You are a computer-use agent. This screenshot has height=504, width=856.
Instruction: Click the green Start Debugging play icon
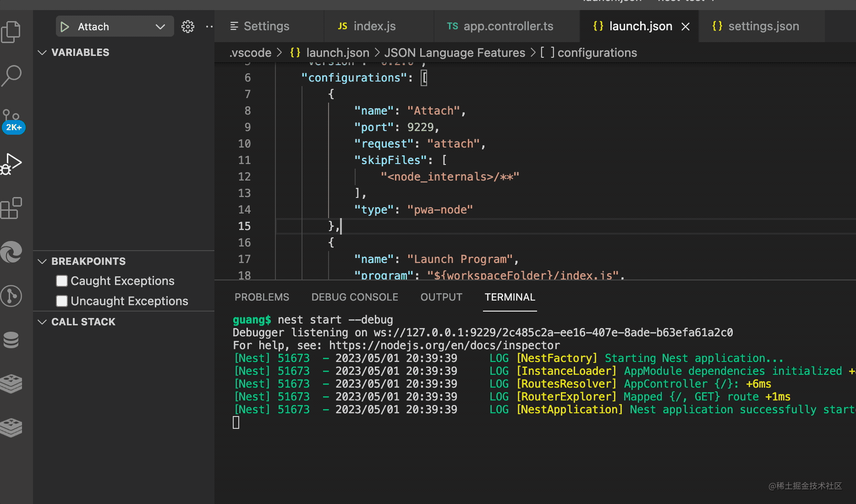pos(65,27)
